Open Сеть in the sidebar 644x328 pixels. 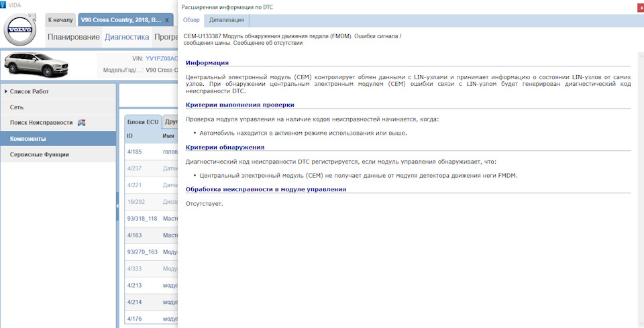[x=58, y=107]
